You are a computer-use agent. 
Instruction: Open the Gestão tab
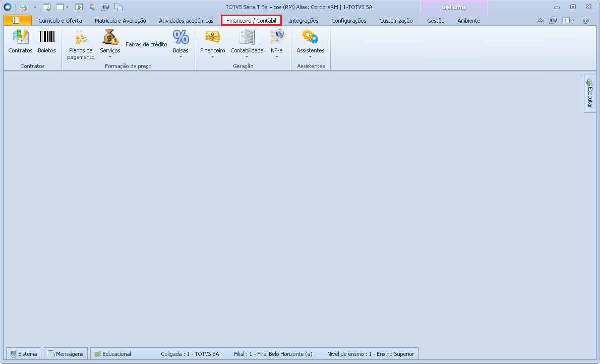pyautogui.click(x=436, y=21)
